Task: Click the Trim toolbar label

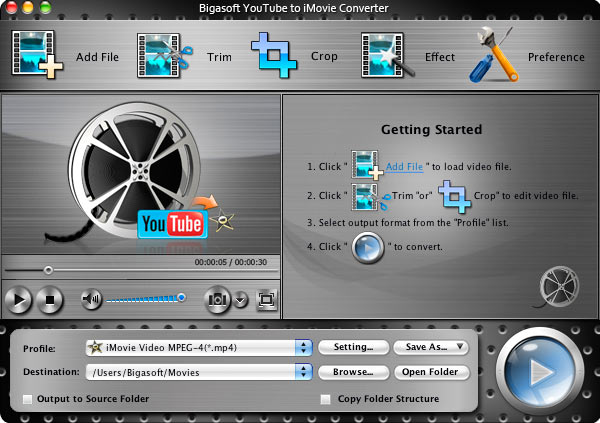Action: [219, 57]
